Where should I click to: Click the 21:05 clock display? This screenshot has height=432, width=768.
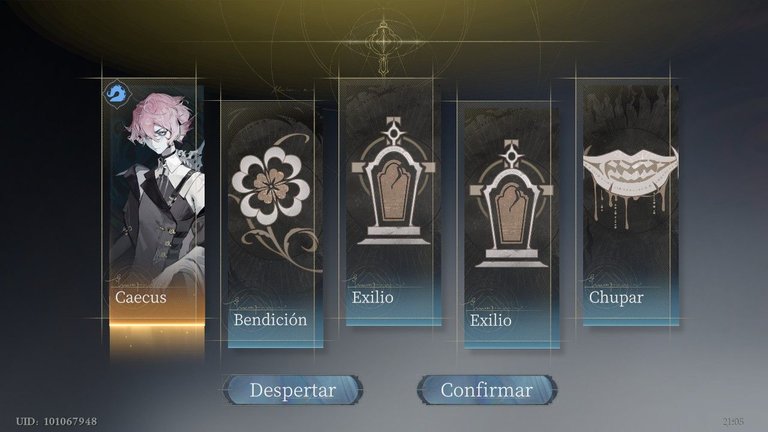click(x=733, y=421)
